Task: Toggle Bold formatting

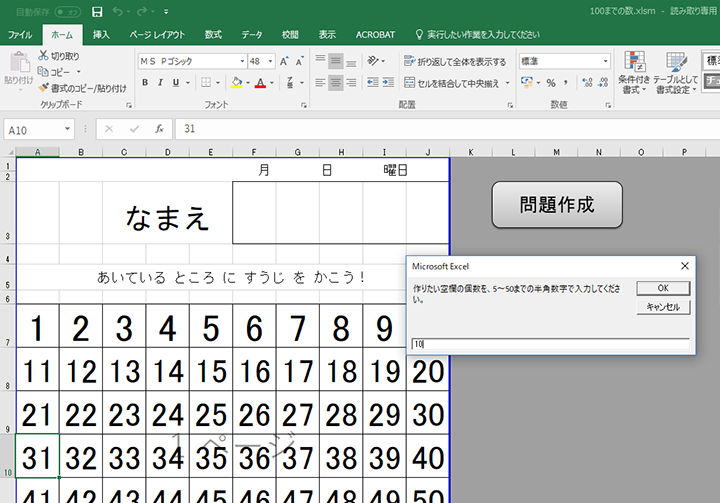Action: click(x=145, y=83)
